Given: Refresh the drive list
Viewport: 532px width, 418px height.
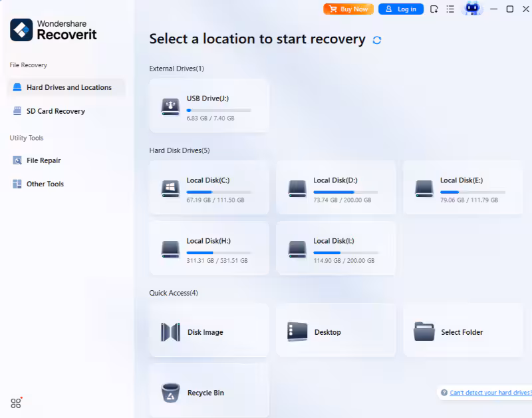Looking at the screenshot, I should (x=376, y=40).
